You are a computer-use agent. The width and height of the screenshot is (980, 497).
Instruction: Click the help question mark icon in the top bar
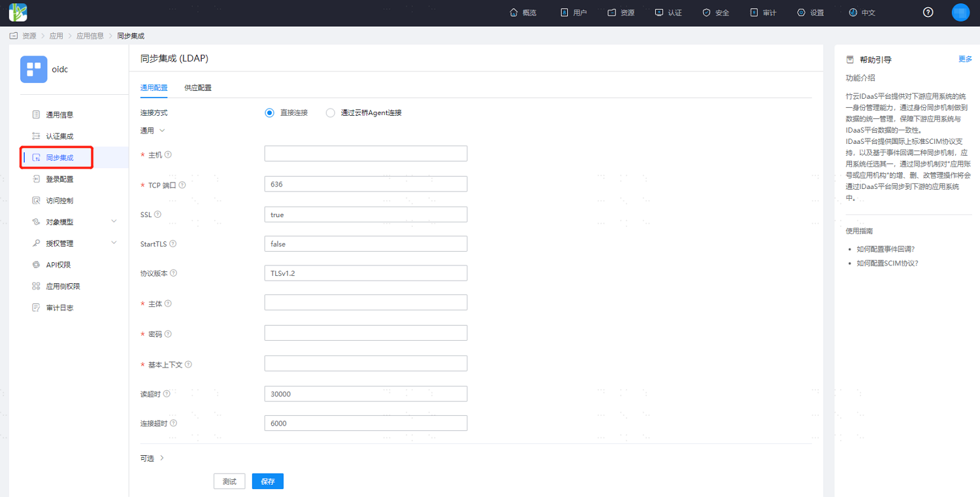(928, 12)
